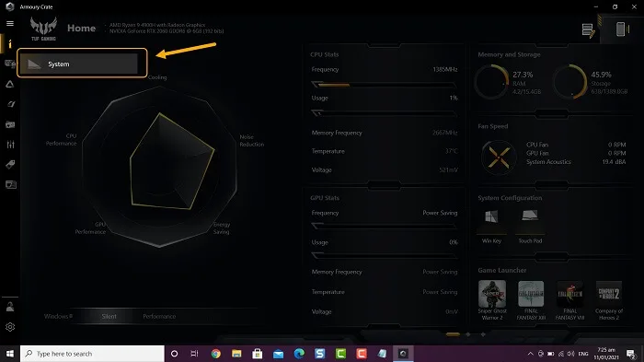Open Aura Sync triangle icon in sidebar

point(10,84)
